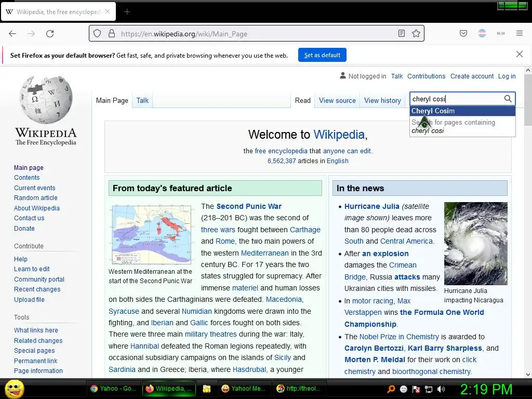Click the Wikipedia search magnifier icon
This screenshot has width=532, height=399.
pyautogui.click(x=508, y=99)
